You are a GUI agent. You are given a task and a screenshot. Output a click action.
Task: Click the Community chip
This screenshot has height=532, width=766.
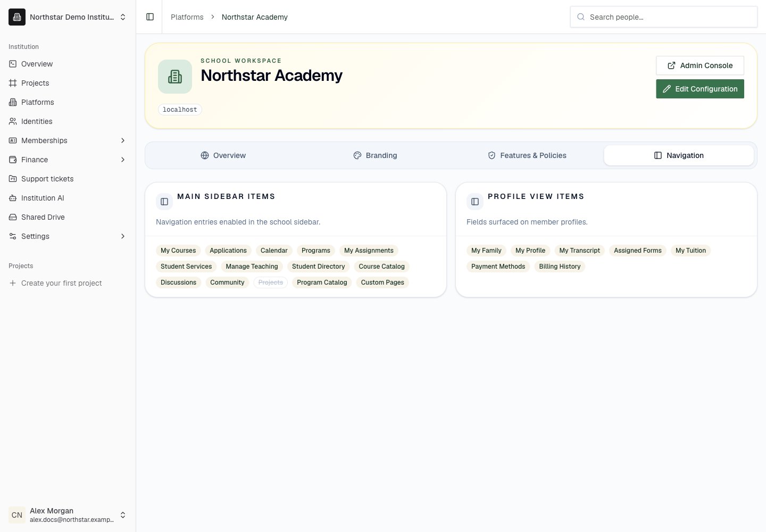(x=227, y=282)
